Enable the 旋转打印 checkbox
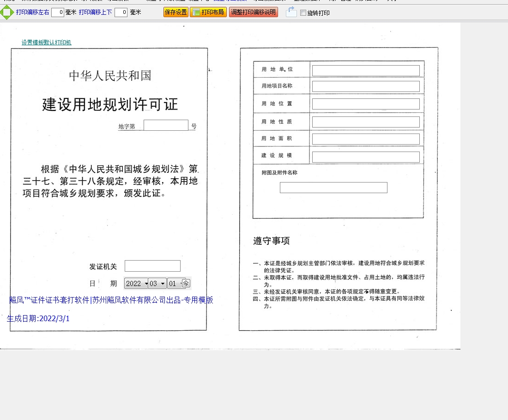Viewport: 508px width, 420px height. tap(303, 13)
